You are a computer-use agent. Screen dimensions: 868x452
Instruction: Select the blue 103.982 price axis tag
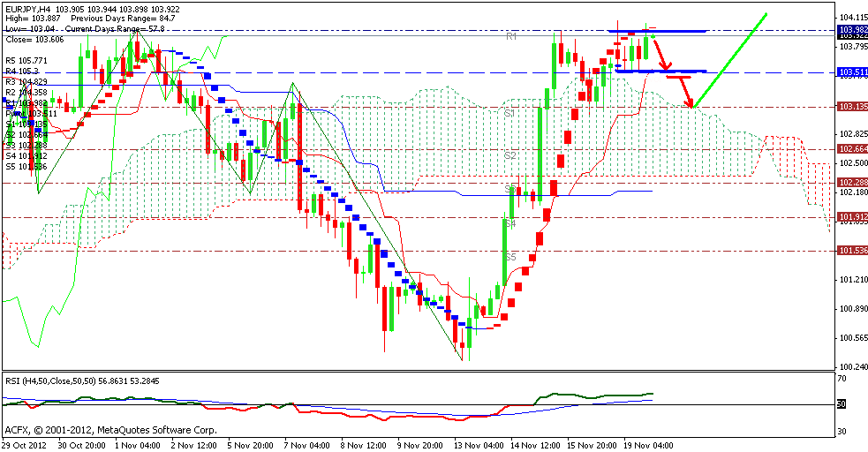click(x=853, y=30)
